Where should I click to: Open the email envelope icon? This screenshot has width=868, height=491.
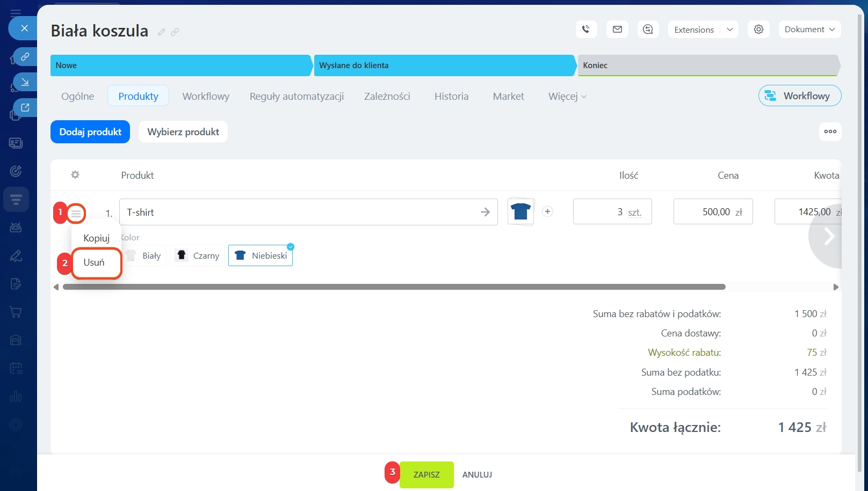point(617,30)
